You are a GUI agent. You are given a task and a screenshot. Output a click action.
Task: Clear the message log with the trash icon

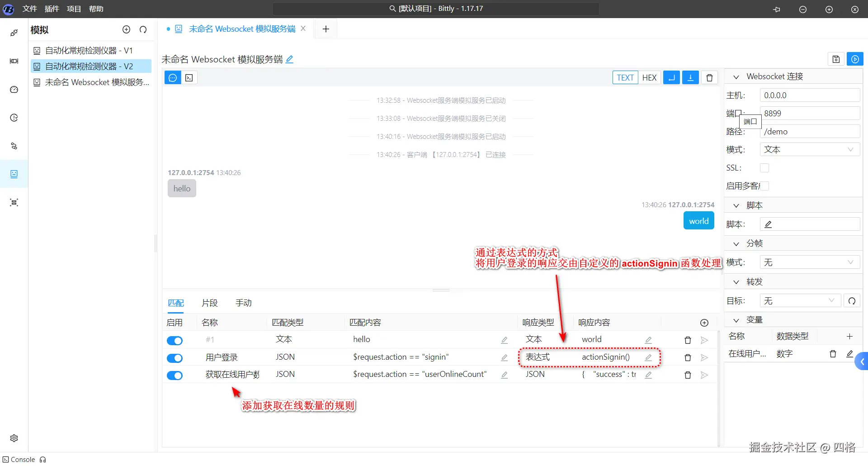pos(709,78)
